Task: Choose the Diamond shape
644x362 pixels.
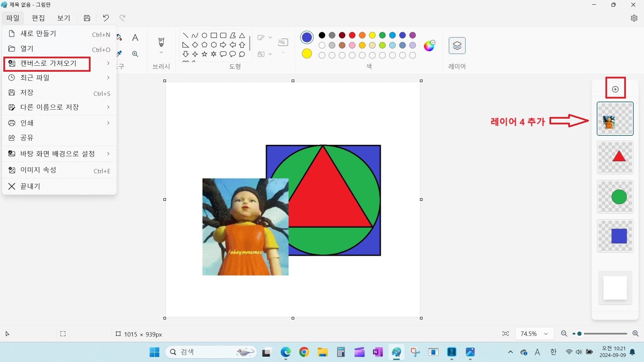Action: coord(195,45)
